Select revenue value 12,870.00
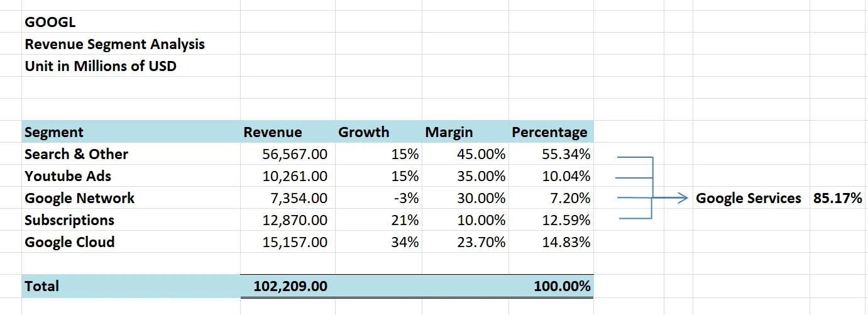The image size is (868, 315). pos(287,220)
